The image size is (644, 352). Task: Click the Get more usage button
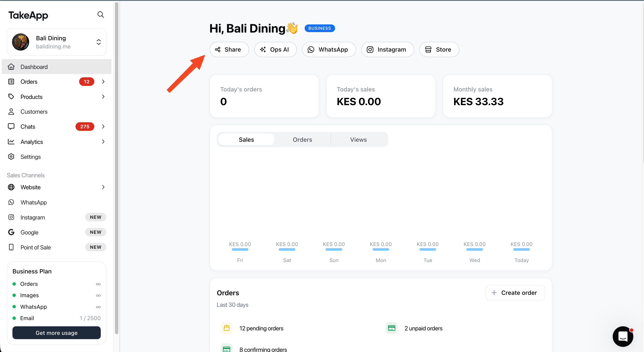tap(57, 333)
